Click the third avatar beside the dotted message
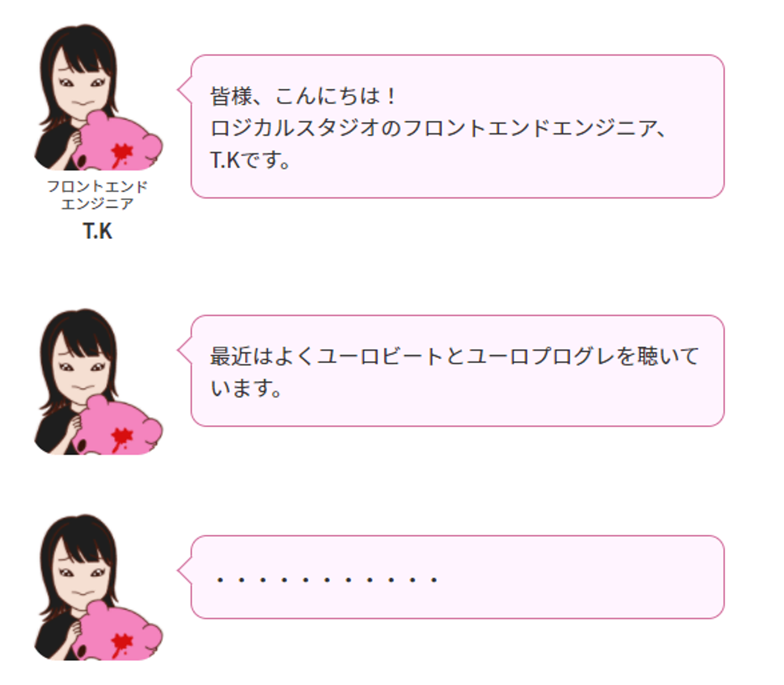Image resolution: width=784 pixels, height=685 pixels. [x=98, y=587]
